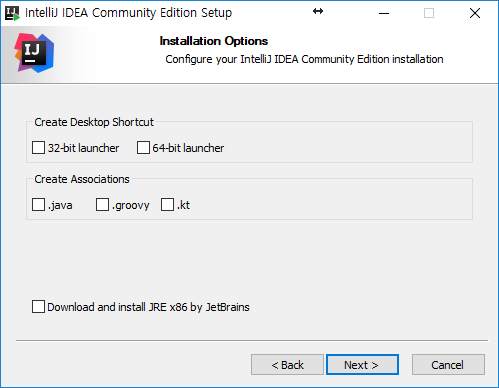
Task: Check the 64-bit launcher shortcut option
Action: (x=143, y=147)
